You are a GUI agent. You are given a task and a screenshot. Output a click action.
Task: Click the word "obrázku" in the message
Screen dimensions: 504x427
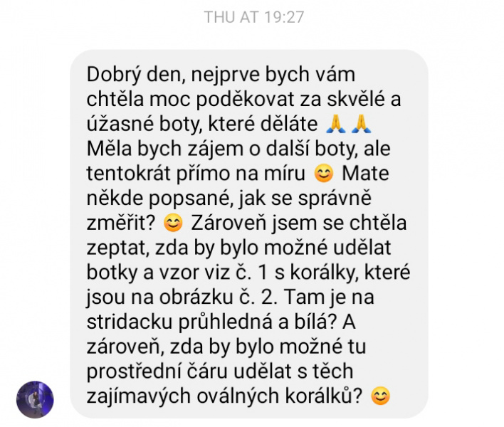click(x=196, y=297)
